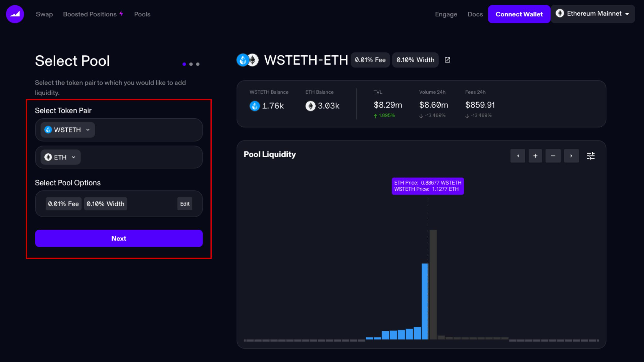Open the Pools menu tab

(x=142, y=14)
